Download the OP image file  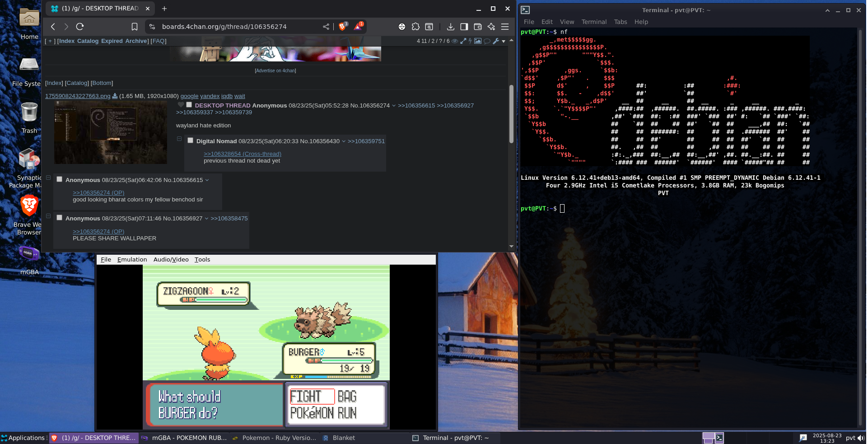click(x=115, y=96)
